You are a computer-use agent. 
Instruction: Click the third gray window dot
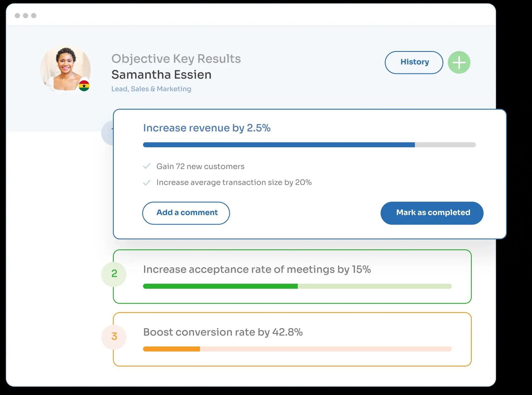tap(34, 16)
